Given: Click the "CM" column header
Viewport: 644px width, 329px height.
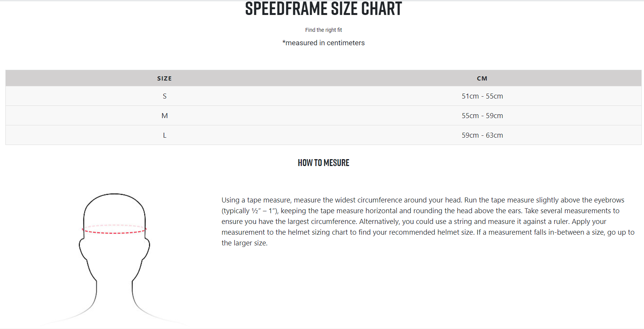Looking at the screenshot, I should click(482, 78).
